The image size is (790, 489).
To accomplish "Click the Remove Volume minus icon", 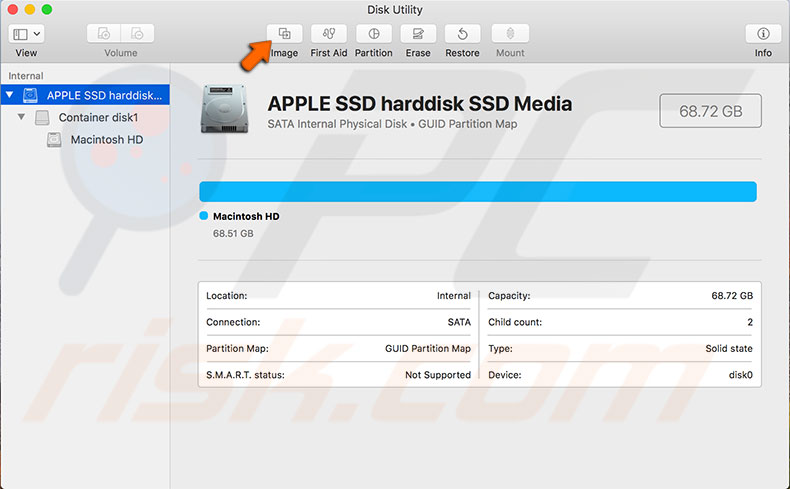I will click(137, 34).
